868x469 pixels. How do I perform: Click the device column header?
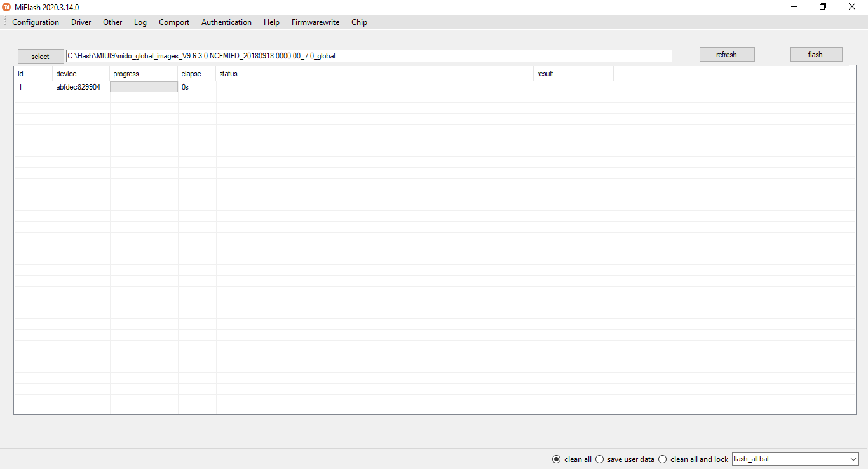pyautogui.click(x=81, y=74)
